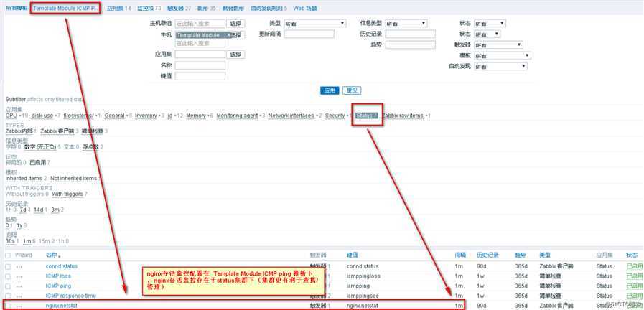Open the 信息类型 dropdown

coord(406,24)
